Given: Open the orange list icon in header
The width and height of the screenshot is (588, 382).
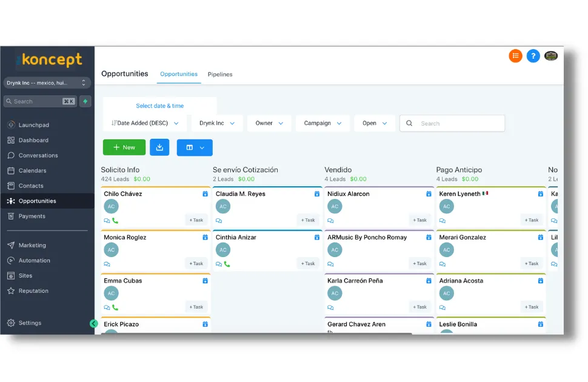Looking at the screenshot, I should [515, 56].
